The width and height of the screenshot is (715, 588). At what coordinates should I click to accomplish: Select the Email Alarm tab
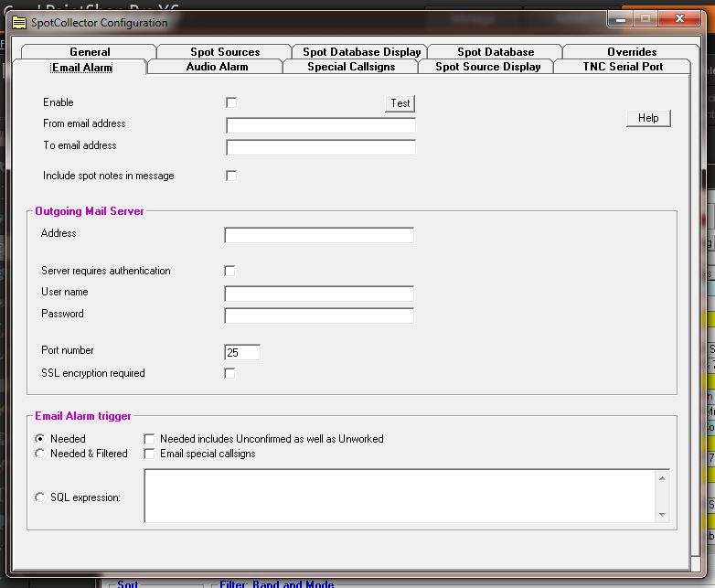click(81, 67)
